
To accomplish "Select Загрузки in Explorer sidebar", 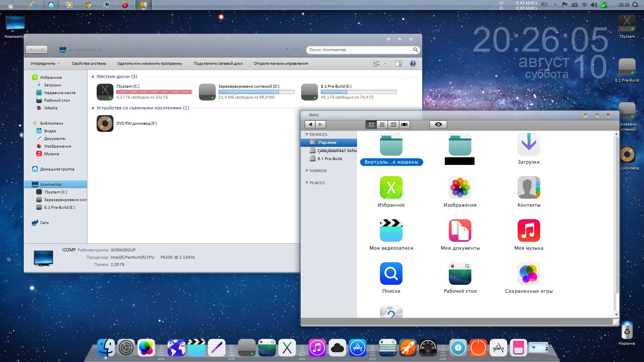I will tap(53, 85).
